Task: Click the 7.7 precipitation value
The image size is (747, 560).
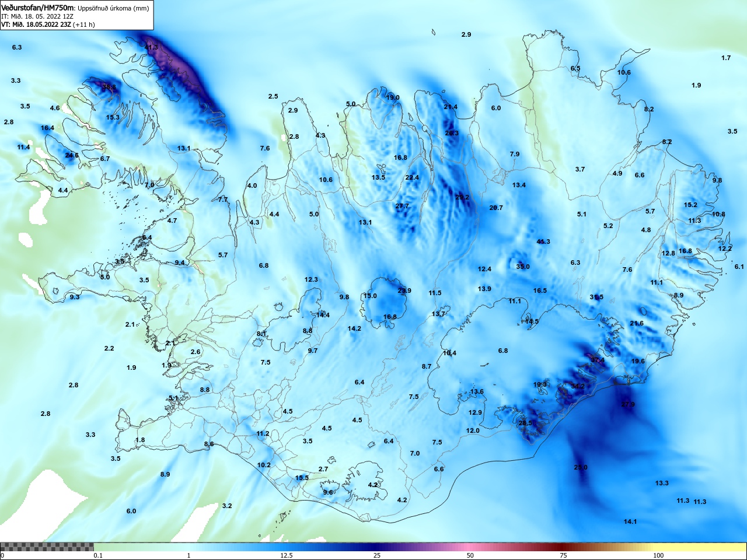Action: click(223, 199)
